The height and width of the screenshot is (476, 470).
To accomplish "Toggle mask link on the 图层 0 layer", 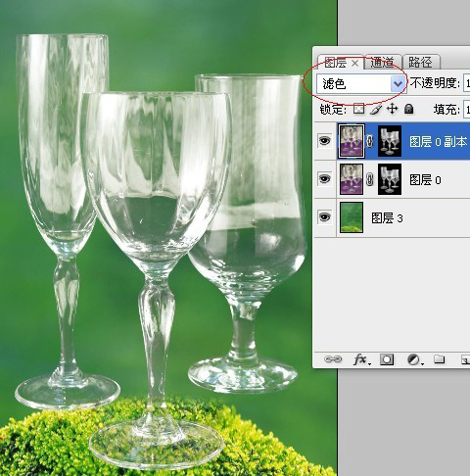I will pyautogui.click(x=370, y=179).
